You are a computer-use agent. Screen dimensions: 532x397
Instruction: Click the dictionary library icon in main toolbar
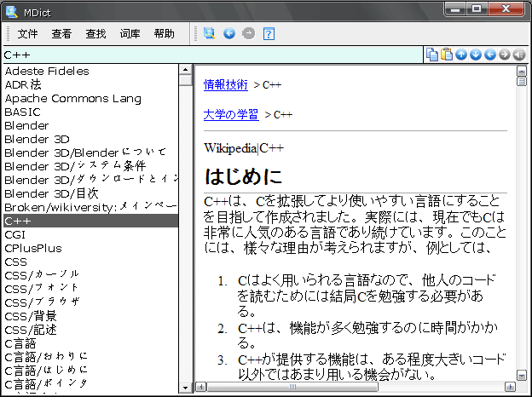point(209,34)
